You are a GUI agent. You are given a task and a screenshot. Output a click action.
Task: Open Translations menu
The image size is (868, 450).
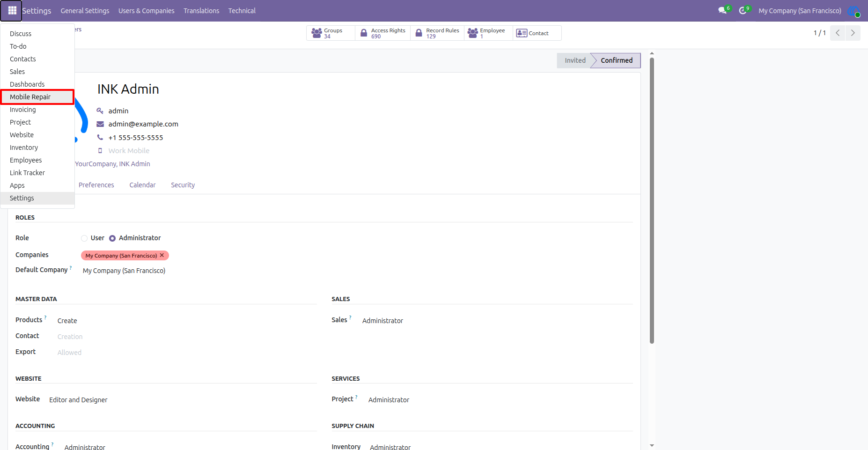tap(201, 11)
